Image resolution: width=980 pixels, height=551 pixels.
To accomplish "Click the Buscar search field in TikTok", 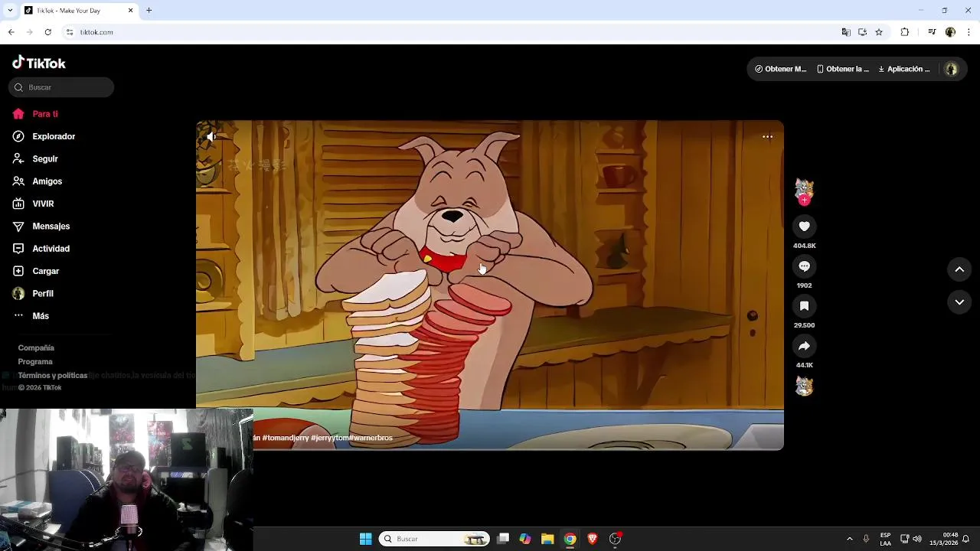I will 61,87.
